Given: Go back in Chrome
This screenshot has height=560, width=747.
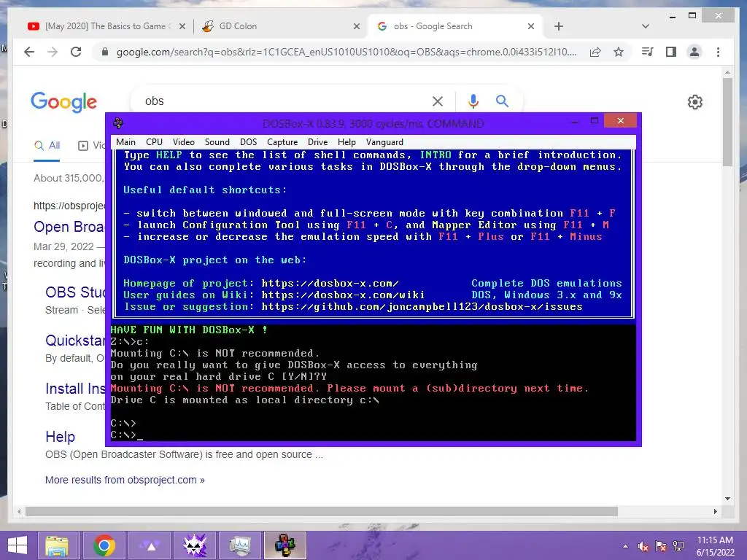Looking at the screenshot, I should (x=29, y=52).
